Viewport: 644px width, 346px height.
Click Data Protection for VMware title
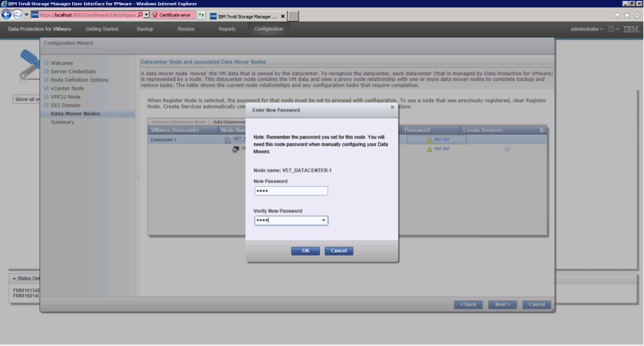(39, 29)
